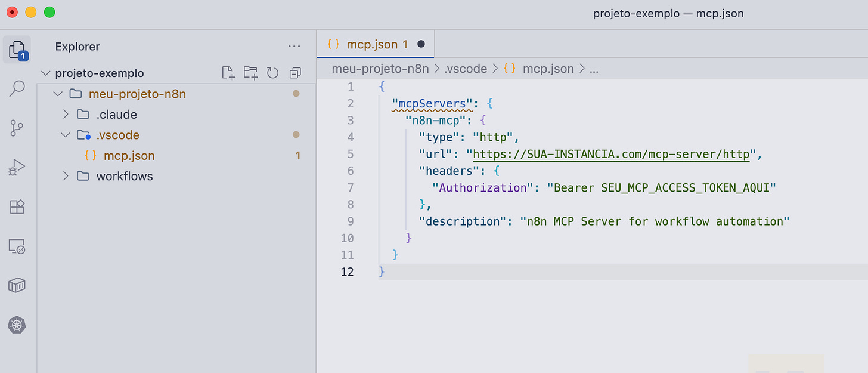The width and height of the screenshot is (868, 373).
Task: Collapse the meu-projeto-n8n folder chevron
Action: (57, 94)
